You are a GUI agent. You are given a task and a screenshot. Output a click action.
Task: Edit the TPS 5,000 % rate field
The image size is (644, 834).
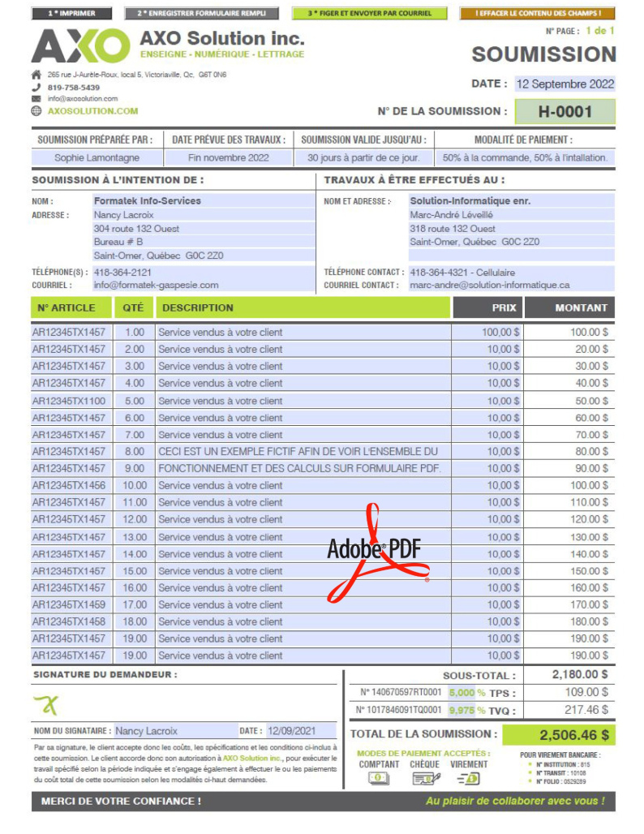462,693
